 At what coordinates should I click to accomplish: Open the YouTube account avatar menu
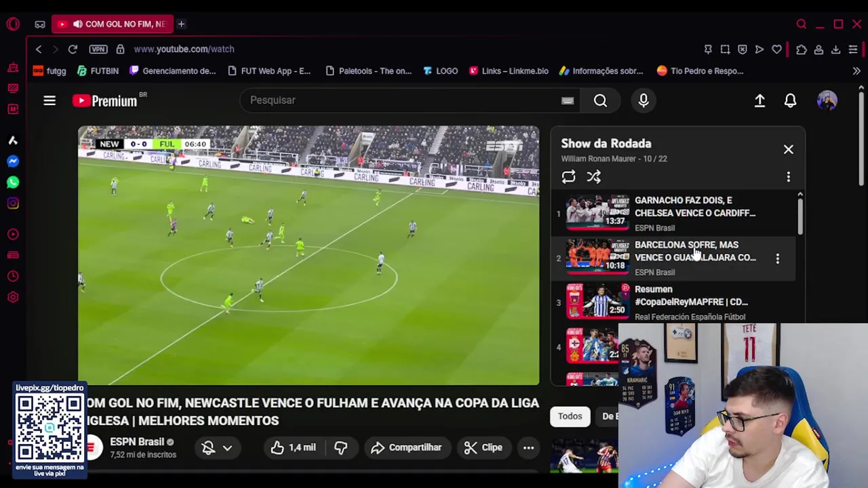click(x=827, y=100)
